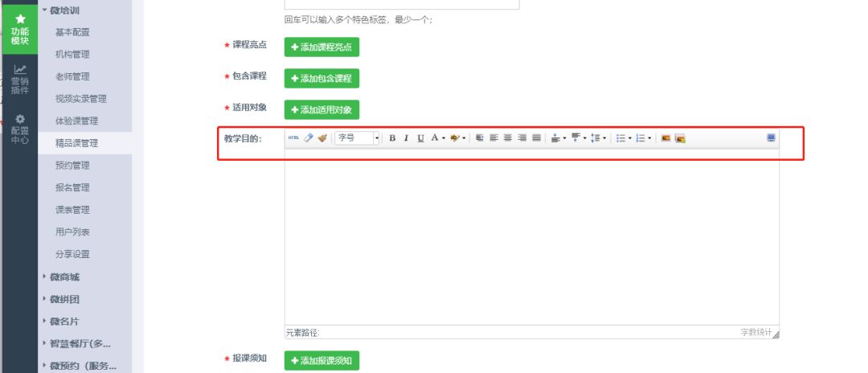868x373 pixels.
Task: Open 报名管理 menu item
Action: click(72, 187)
